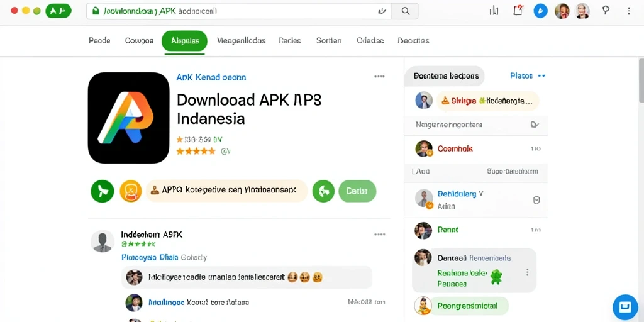This screenshot has width=644, height=322.
Task: Open the Madingoe commenter avatar
Action: tap(134, 303)
